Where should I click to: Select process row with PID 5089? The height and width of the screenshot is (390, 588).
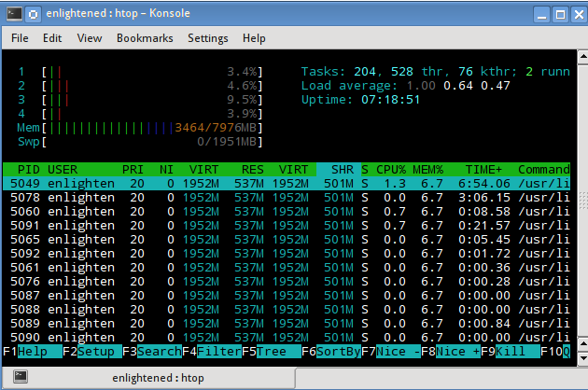287,323
